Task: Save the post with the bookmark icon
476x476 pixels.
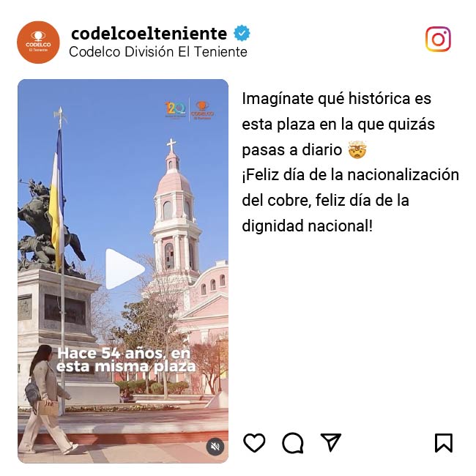Action: (x=444, y=442)
